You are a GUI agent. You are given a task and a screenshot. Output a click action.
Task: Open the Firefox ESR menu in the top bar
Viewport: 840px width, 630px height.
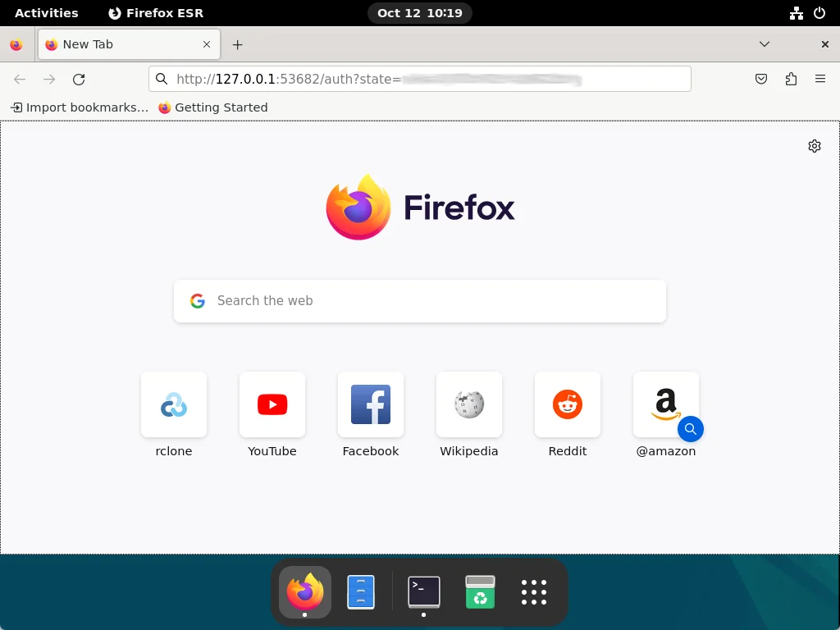click(154, 12)
